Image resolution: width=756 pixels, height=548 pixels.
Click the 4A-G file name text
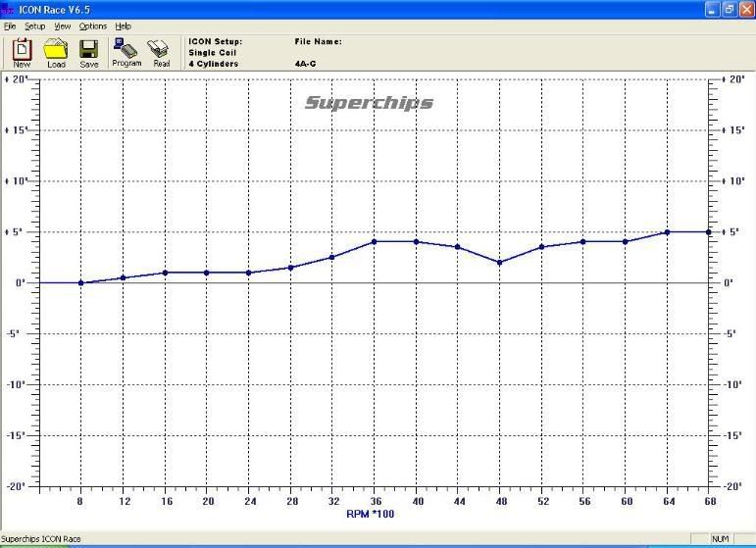(305, 64)
